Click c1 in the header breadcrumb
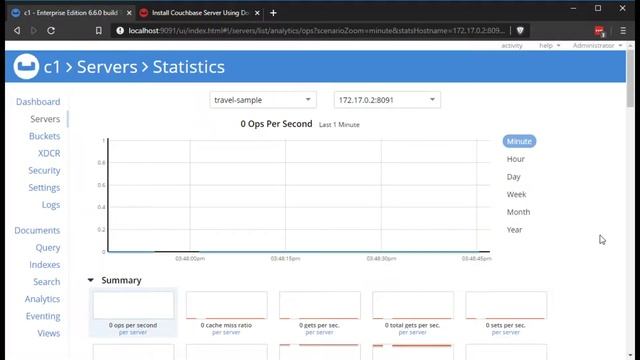 pyautogui.click(x=52, y=67)
